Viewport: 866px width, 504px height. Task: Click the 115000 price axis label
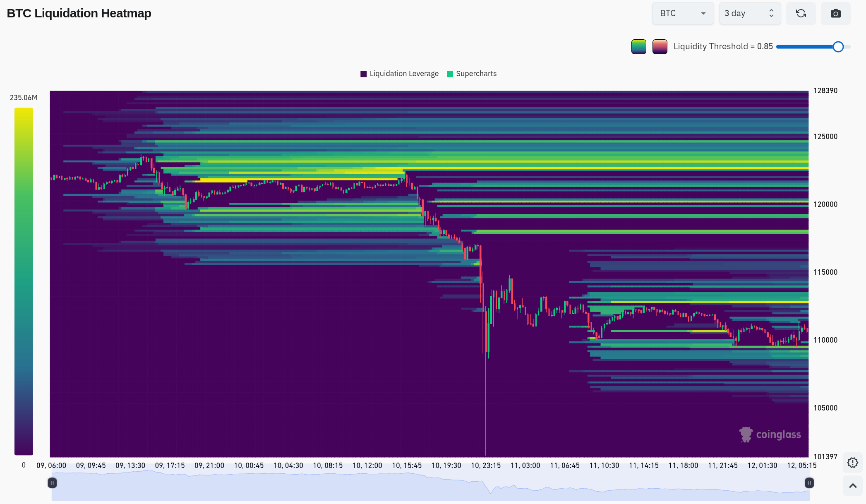tap(825, 272)
